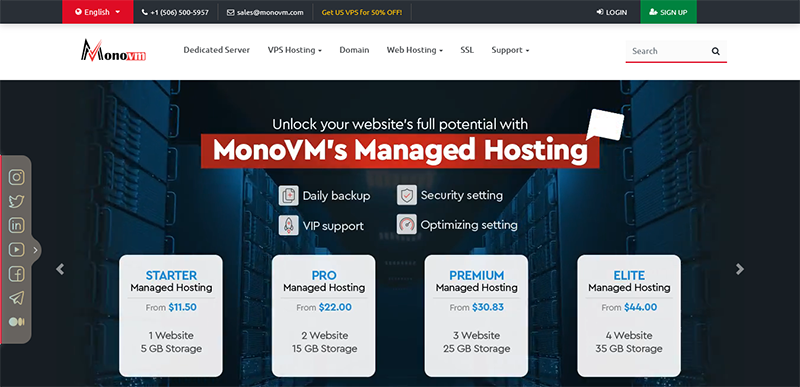Select the STARTER Managed Hosting card

pyautogui.click(x=171, y=316)
